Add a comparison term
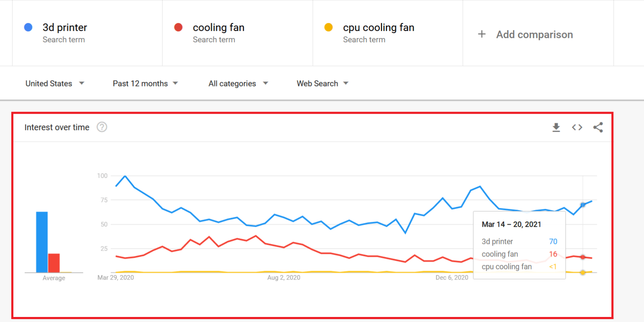 coord(535,34)
